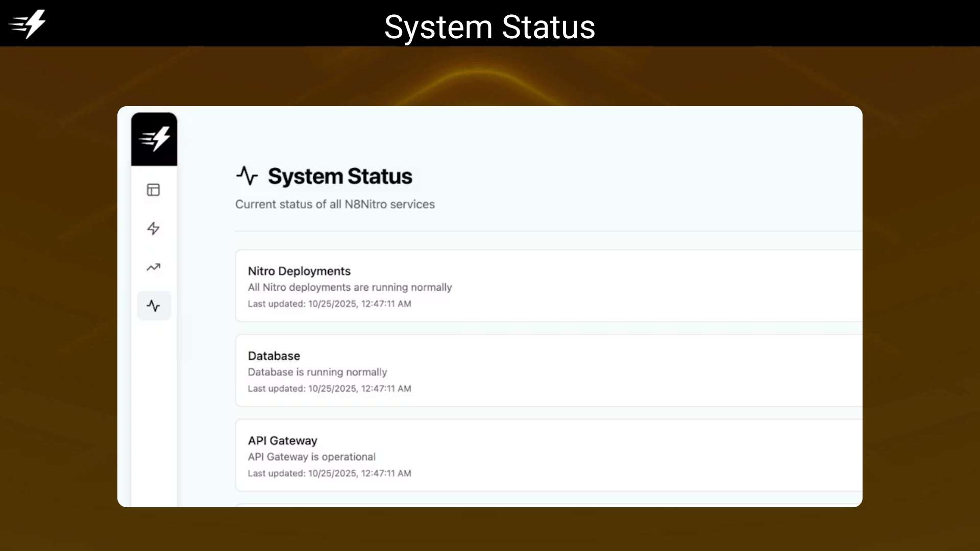Click the heartbeat icon beside System Status heading
980x551 pixels.
247,176
